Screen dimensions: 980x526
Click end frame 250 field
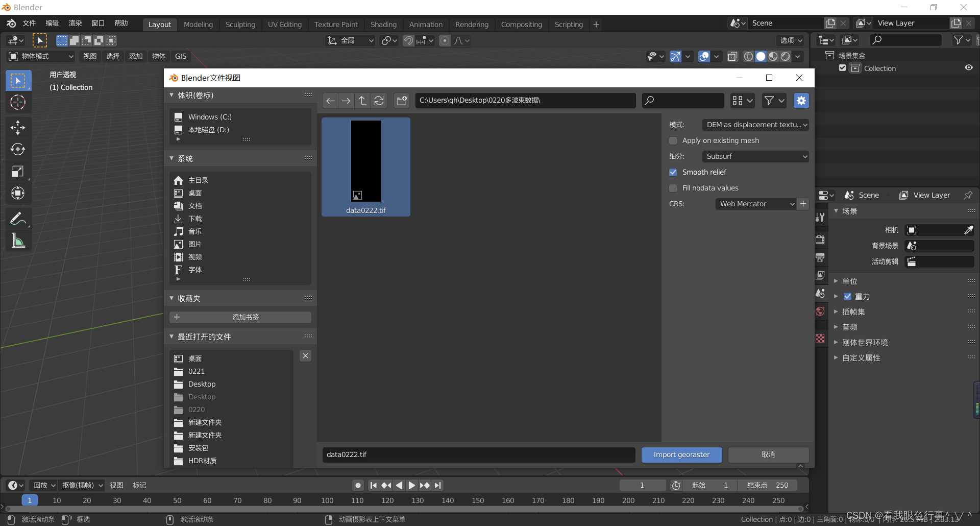(767, 485)
